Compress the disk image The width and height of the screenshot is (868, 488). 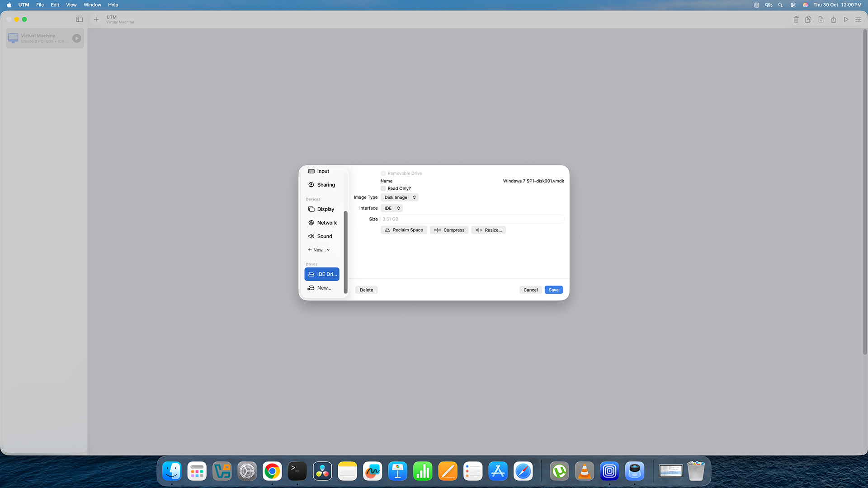tap(449, 230)
